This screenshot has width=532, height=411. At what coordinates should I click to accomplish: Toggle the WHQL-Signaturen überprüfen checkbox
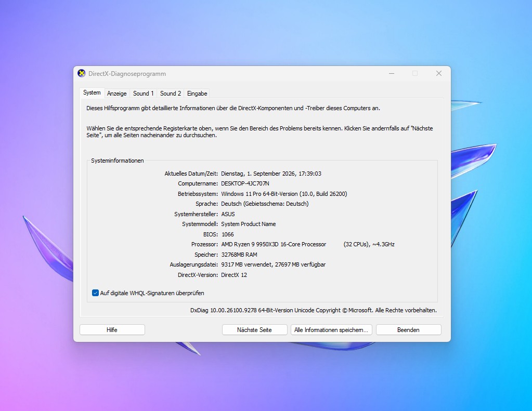point(95,293)
